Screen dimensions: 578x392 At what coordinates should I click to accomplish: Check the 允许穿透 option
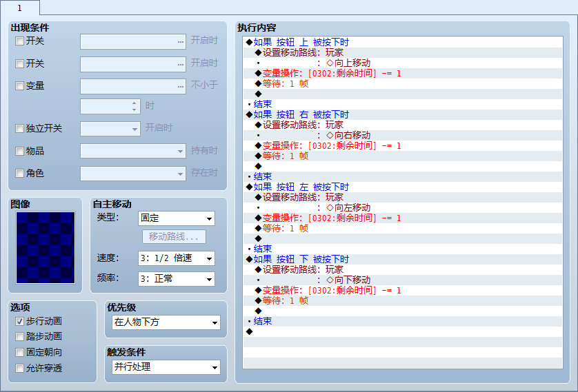(x=19, y=368)
